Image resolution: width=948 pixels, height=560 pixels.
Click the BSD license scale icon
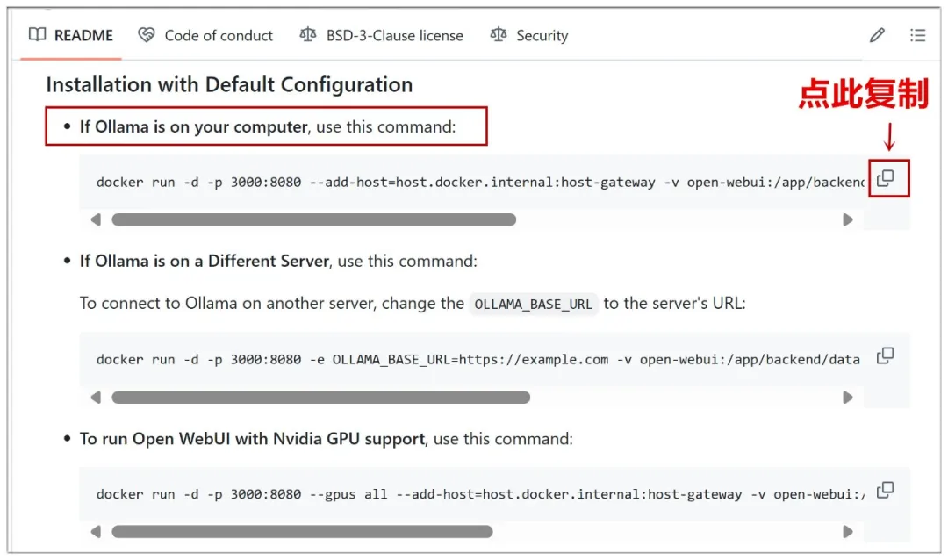pyautogui.click(x=307, y=35)
